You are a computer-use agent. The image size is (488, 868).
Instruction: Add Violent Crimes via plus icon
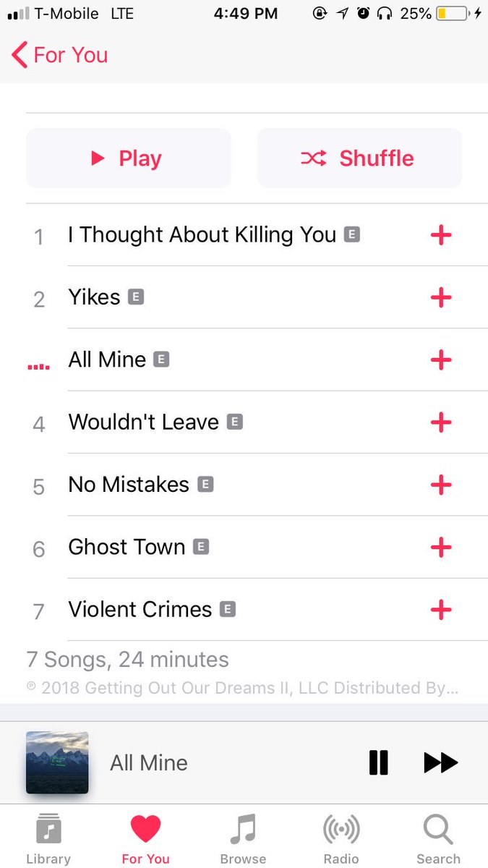pos(441,610)
